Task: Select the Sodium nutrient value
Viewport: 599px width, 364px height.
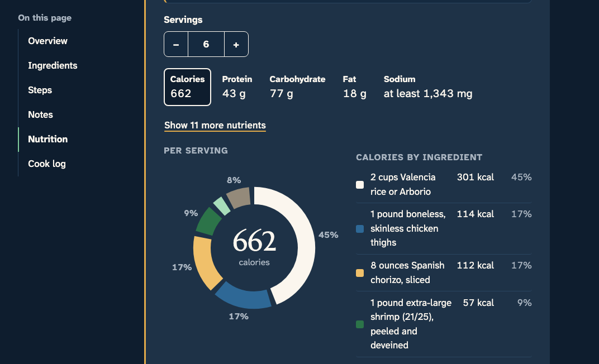Action: [x=428, y=87]
